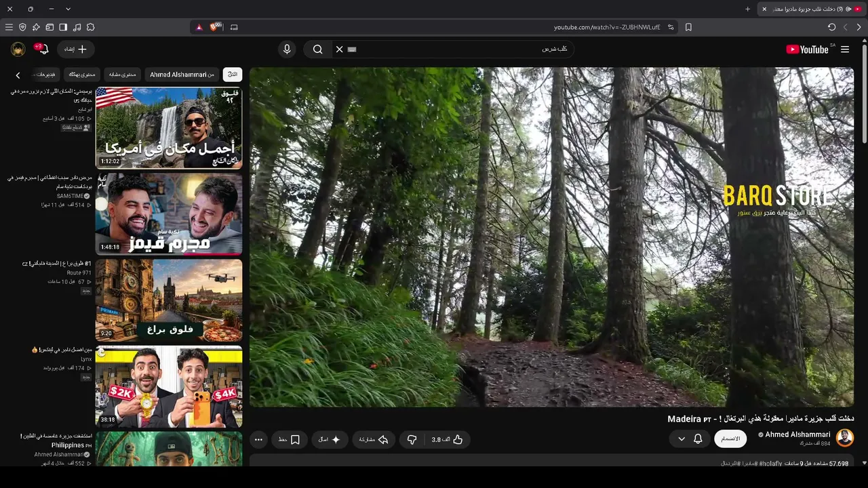Viewport: 868px width, 488px height.
Task: Open the keyboard icon in search box
Action: pyautogui.click(x=351, y=49)
